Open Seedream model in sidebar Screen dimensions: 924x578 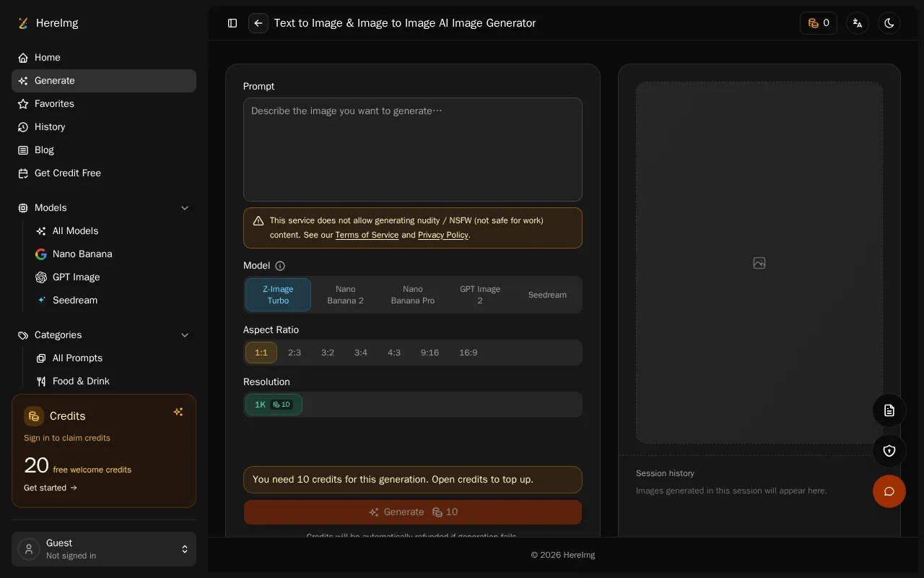point(113,301)
